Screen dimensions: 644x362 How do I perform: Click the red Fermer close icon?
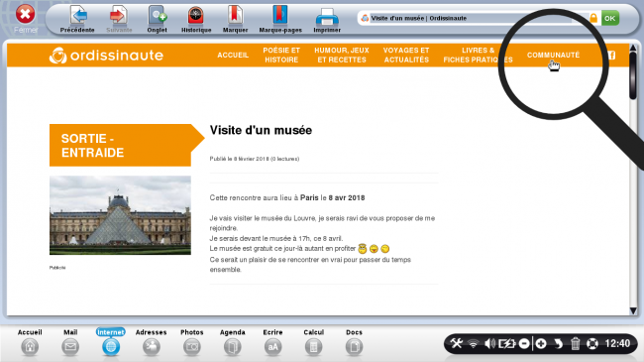25,14
